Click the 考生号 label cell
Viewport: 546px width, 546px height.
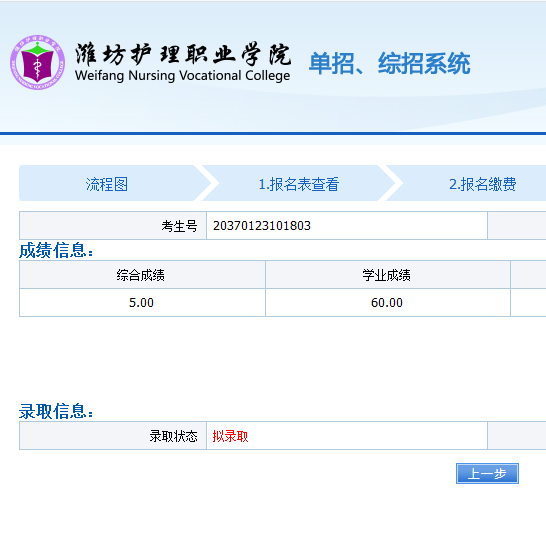tap(113, 226)
